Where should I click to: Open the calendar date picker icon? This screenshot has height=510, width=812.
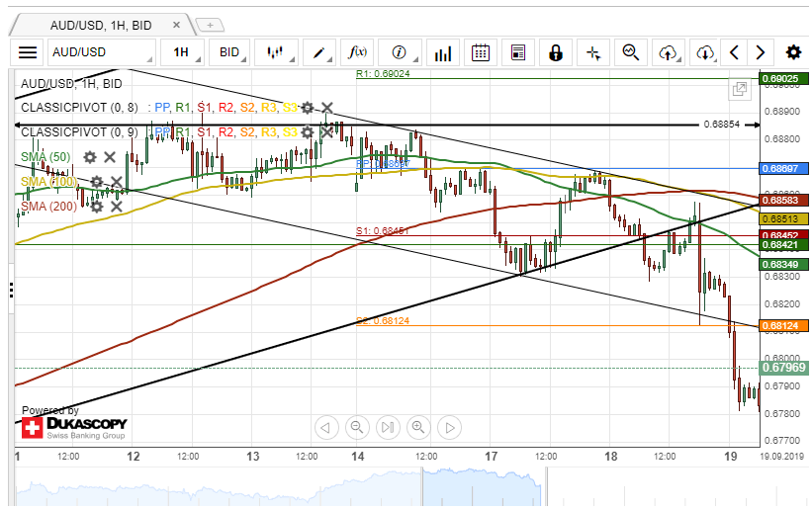coord(480,52)
